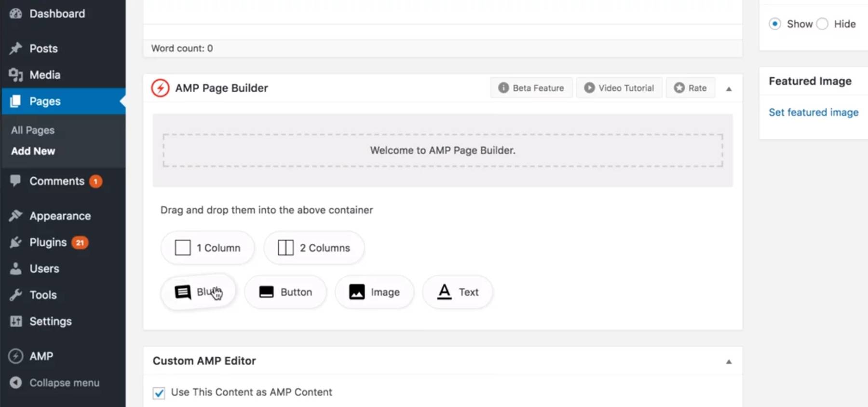Go to All Pages submenu
The height and width of the screenshot is (407, 868).
pyautogui.click(x=33, y=130)
